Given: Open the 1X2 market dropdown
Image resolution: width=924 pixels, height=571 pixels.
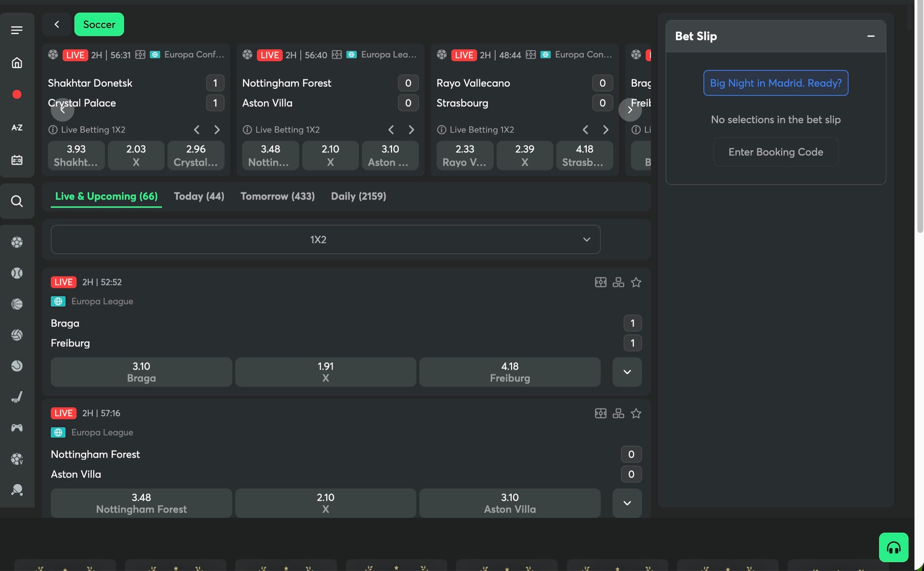Looking at the screenshot, I should pos(325,240).
